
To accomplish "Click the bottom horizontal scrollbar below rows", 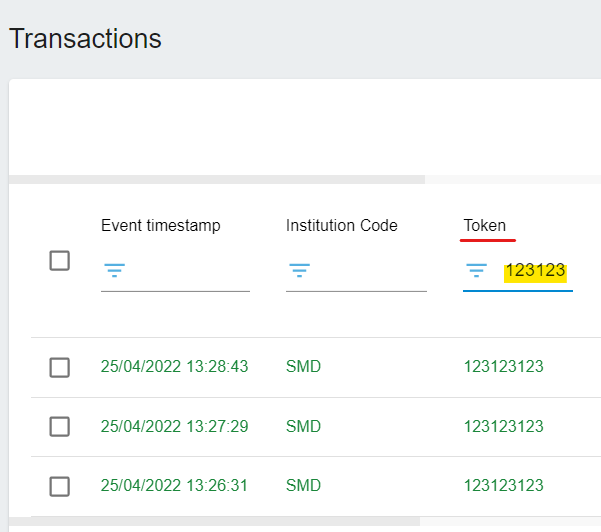I will coord(214,521).
